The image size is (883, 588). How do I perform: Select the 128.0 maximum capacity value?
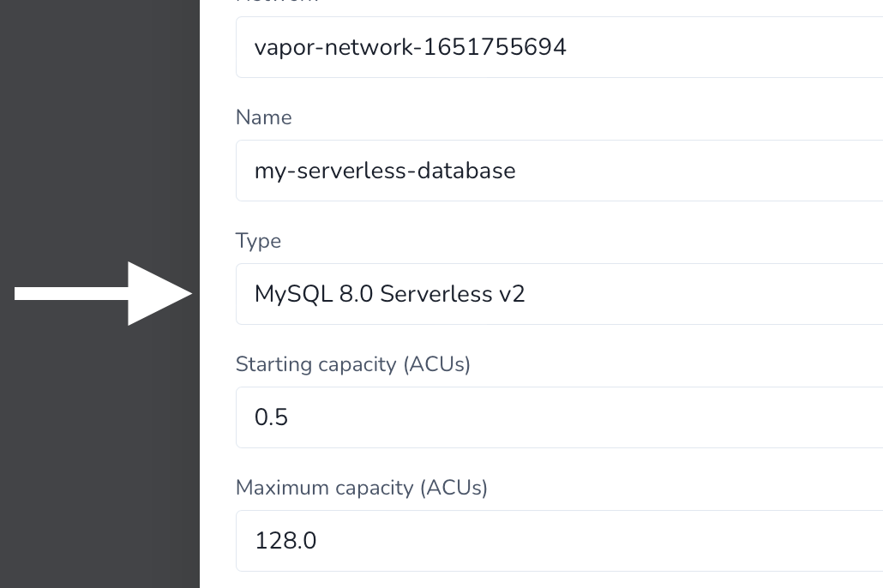(285, 541)
